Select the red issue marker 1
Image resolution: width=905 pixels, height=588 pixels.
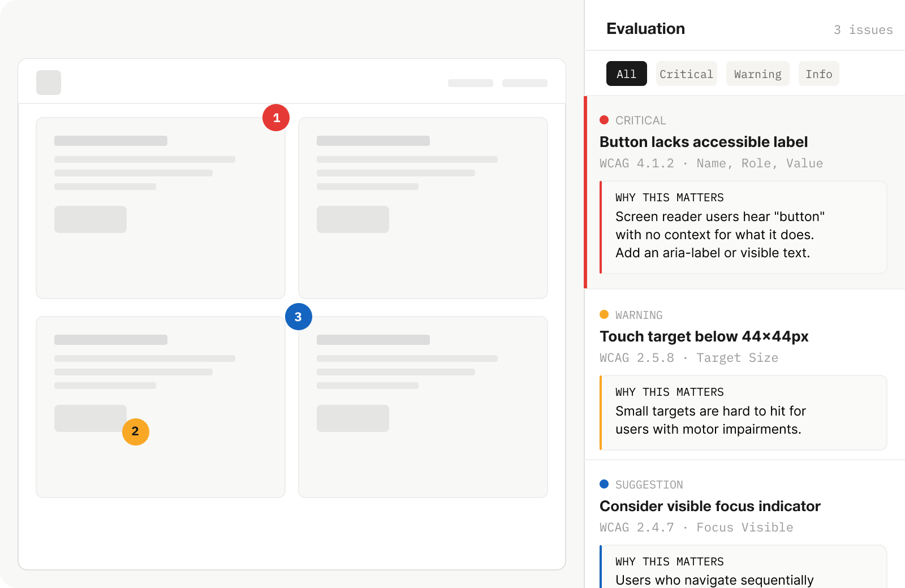pos(276,118)
